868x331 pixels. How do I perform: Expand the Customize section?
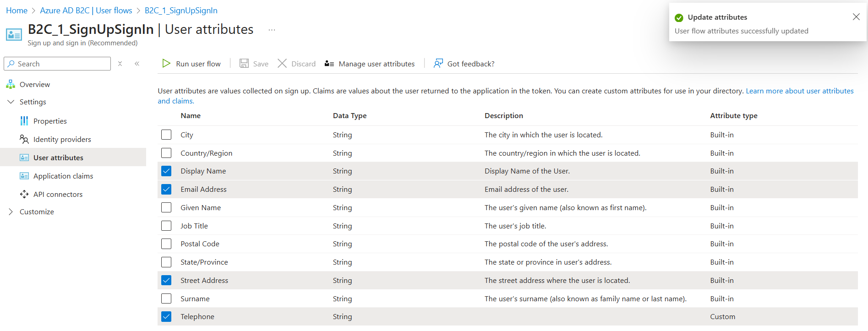[x=11, y=212]
